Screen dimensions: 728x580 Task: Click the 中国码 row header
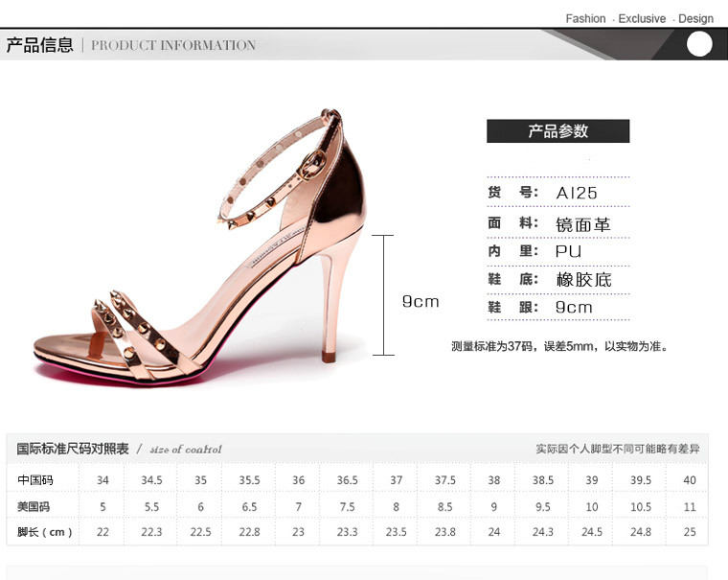point(35,480)
